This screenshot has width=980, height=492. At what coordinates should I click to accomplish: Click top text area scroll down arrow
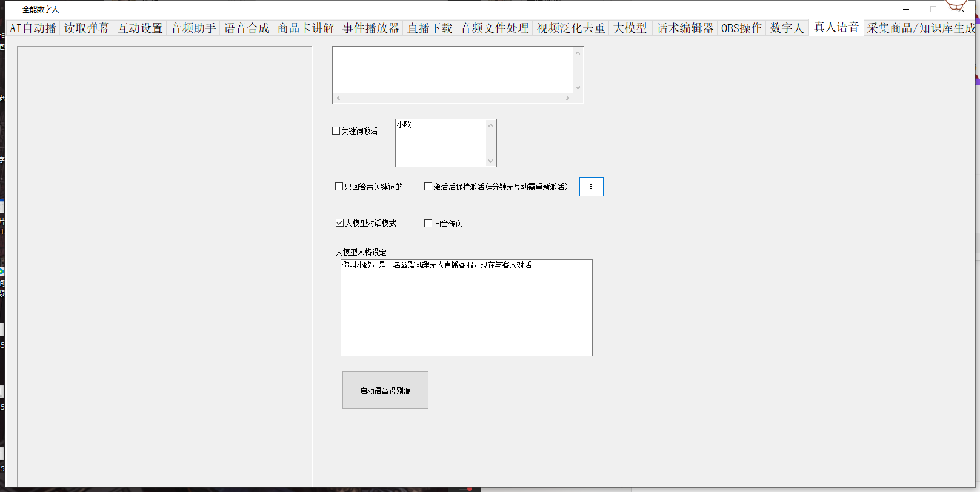click(x=578, y=88)
